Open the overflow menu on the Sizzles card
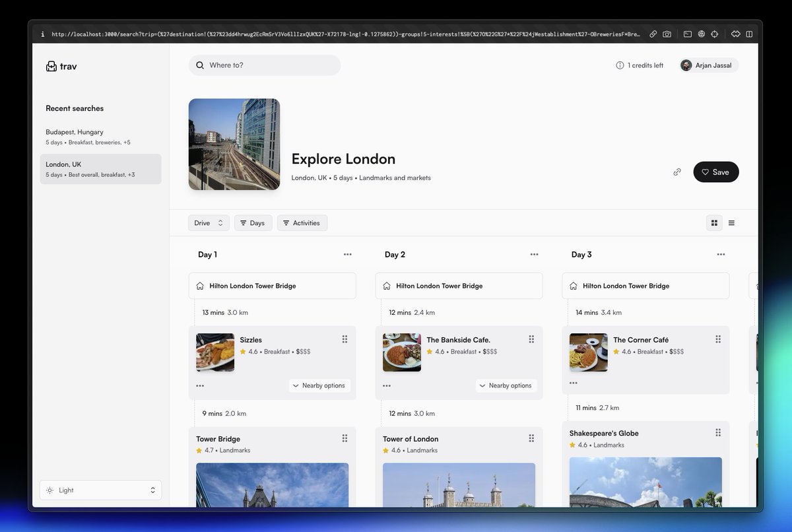This screenshot has width=792, height=532. [x=200, y=385]
